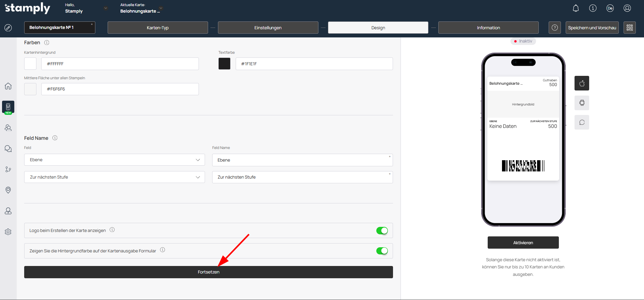Switch to the Einstellungen tab

(268, 28)
